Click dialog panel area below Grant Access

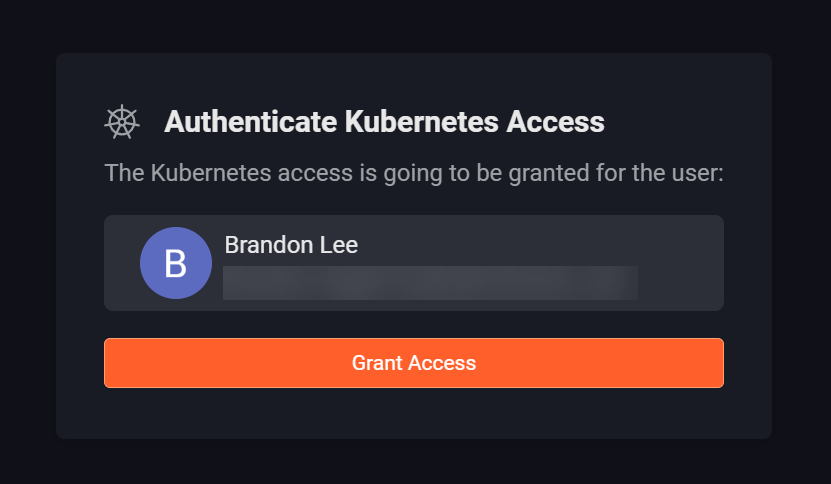(413, 413)
